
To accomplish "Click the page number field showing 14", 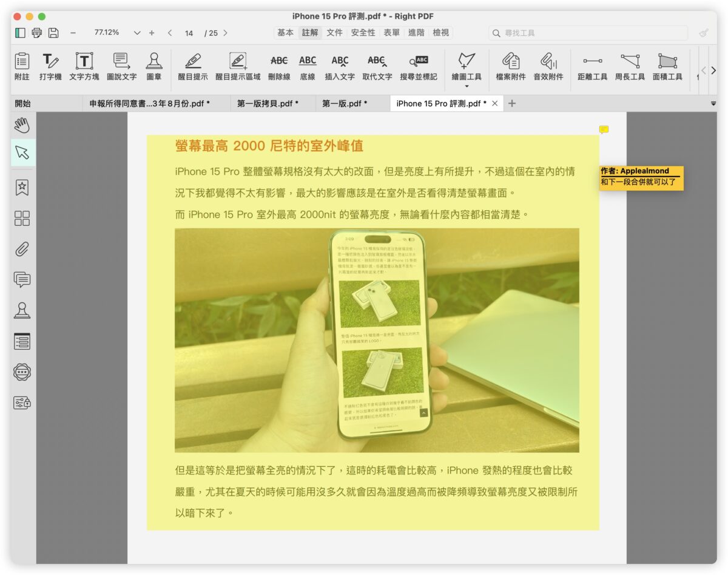I will [x=189, y=33].
